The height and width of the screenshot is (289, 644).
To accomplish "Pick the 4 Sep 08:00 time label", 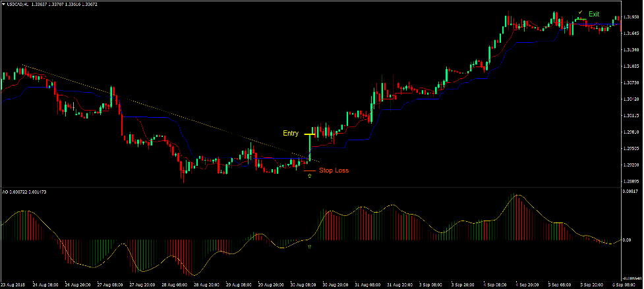I will (495, 284).
